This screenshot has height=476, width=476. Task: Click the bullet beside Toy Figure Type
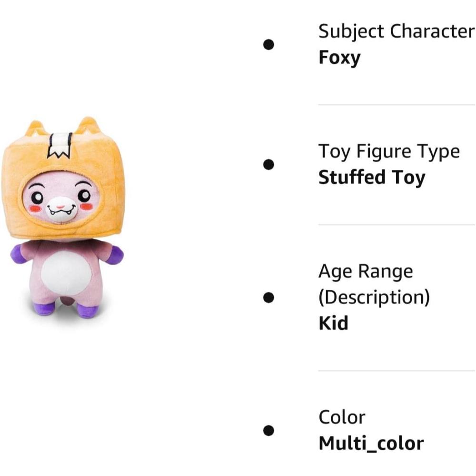click(268, 165)
